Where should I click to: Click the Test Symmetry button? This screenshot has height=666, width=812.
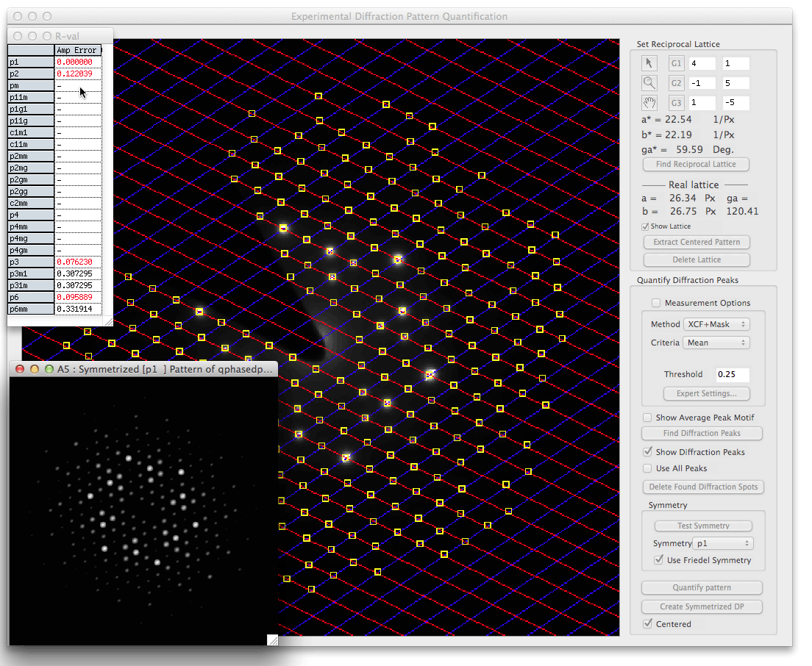[x=703, y=526]
